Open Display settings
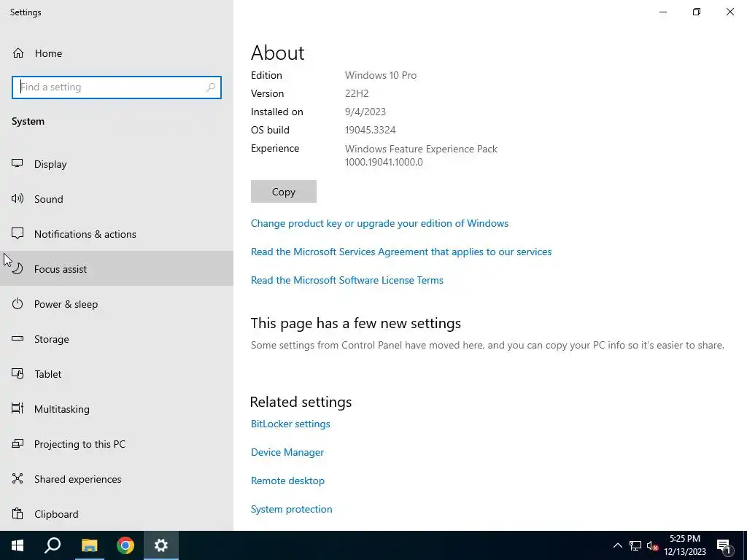747x560 pixels. click(117, 164)
